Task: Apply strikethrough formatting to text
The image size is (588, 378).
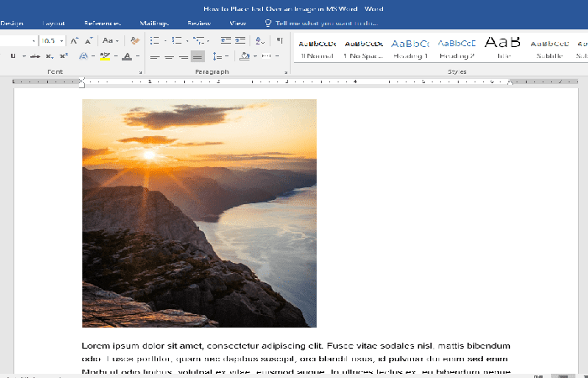Action: (34, 56)
